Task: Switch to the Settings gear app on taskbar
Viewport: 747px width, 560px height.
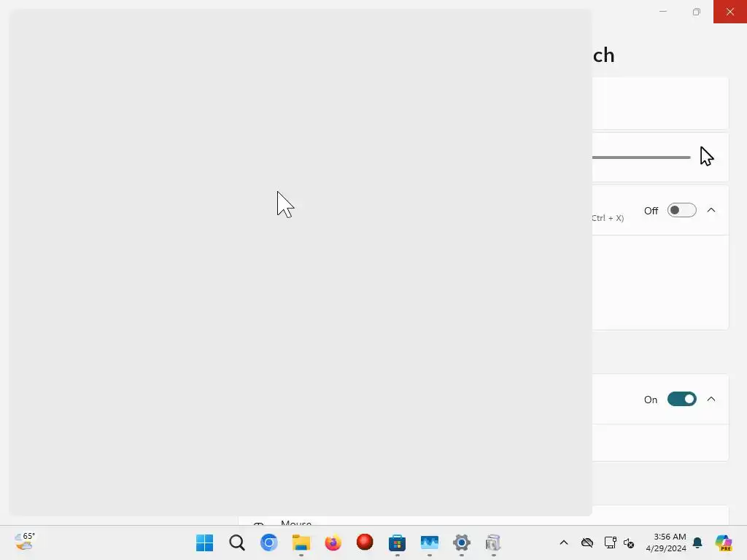Action: pos(461,542)
